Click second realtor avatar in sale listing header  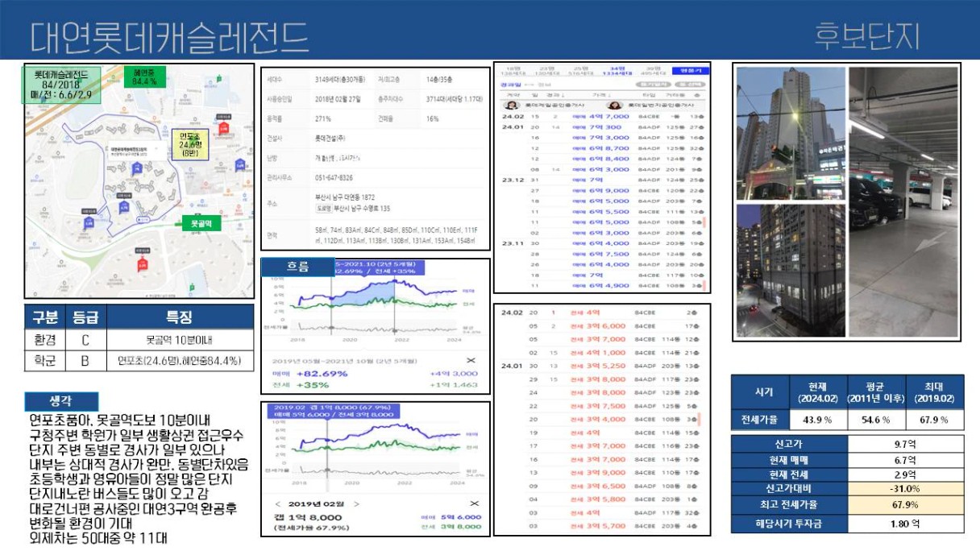tap(614, 105)
